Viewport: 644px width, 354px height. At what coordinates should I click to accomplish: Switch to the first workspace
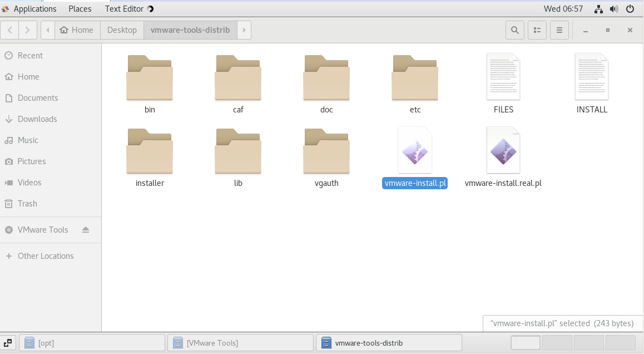(526, 342)
